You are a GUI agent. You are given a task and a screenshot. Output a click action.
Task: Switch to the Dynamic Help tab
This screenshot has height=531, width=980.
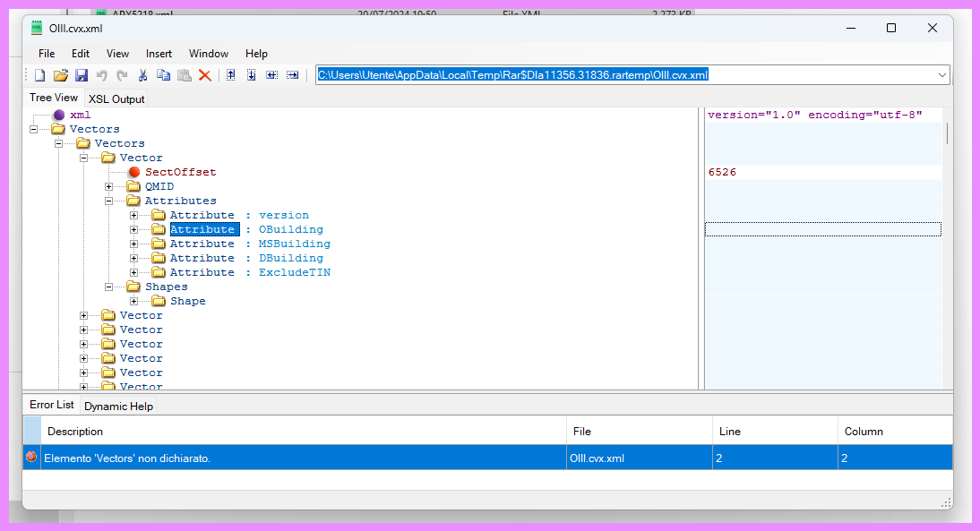point(118,407)
